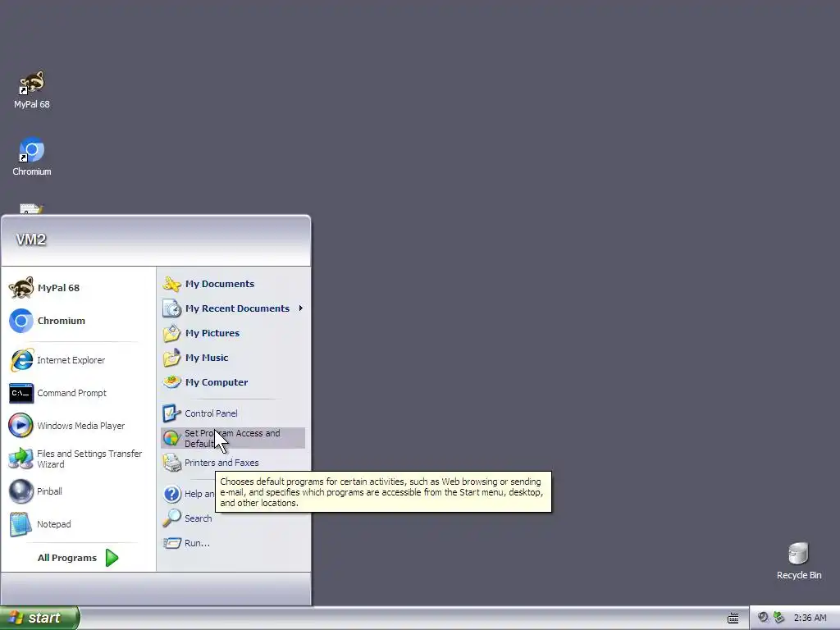Click the Chromium icon in Start menu

pyautogui.click(x=21, y=321)
